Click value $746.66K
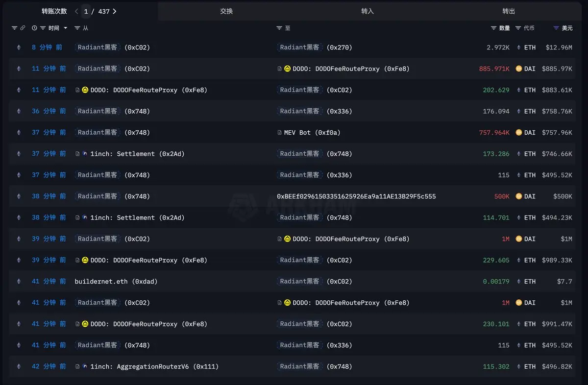This screenshot has height=385, width=588. coord(557,154)
